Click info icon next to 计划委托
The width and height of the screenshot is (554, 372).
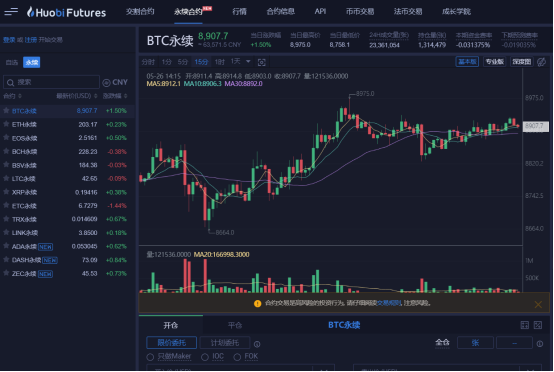pyautogui.click(x=257, y=344)
